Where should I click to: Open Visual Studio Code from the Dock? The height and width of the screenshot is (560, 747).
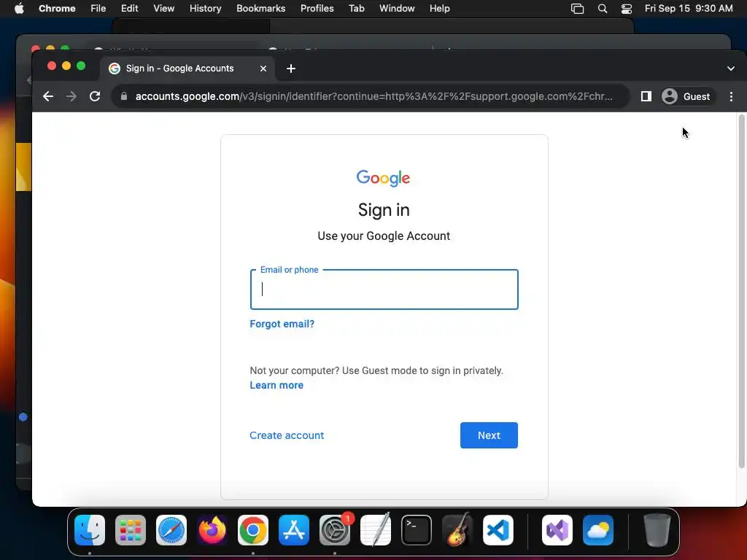pos(498,530)
